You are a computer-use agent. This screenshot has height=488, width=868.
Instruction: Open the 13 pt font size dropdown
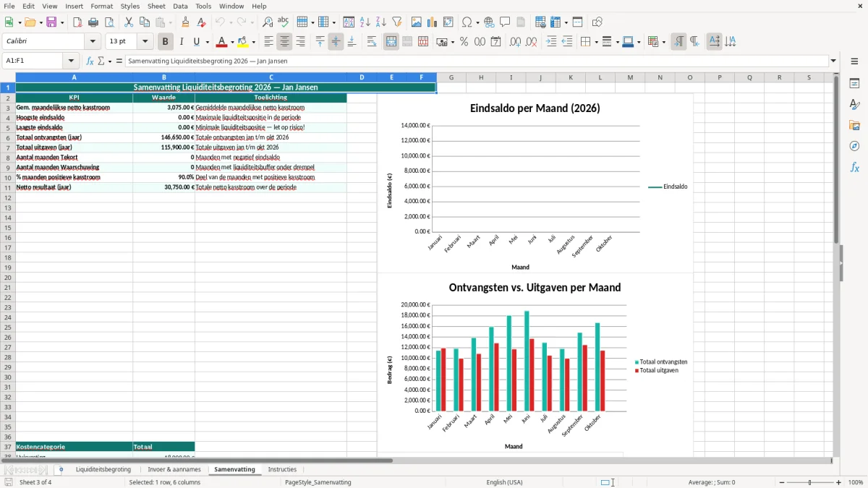pos(145,42)
